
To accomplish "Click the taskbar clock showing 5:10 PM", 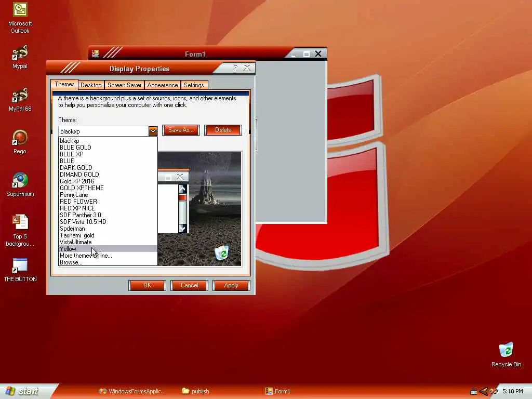I will 512,391.
